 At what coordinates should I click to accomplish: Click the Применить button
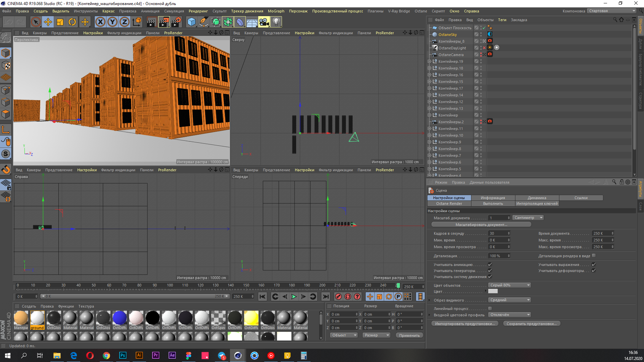pos(409,335)
